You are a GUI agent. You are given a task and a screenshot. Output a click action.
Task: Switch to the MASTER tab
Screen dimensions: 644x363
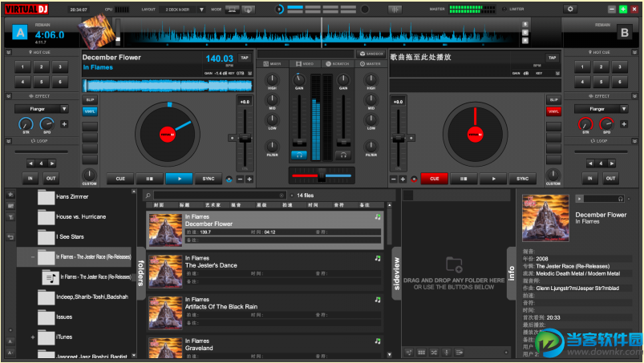tap(370, 64)
